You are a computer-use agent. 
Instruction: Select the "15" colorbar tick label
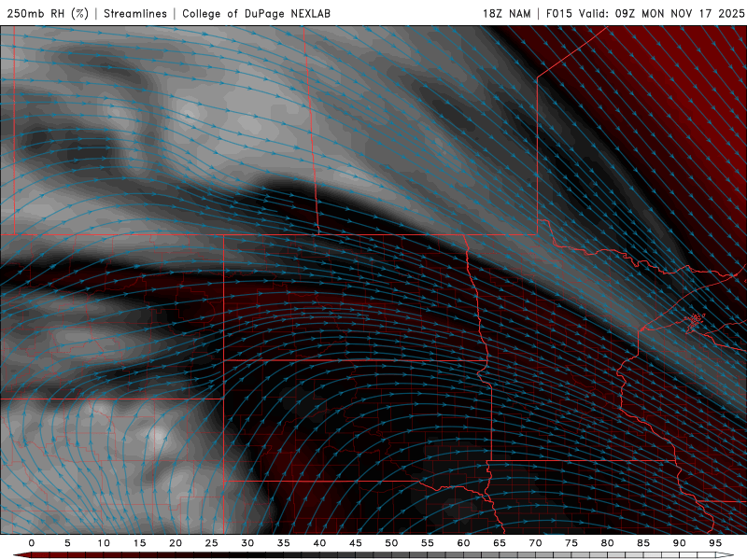[139, 543]
